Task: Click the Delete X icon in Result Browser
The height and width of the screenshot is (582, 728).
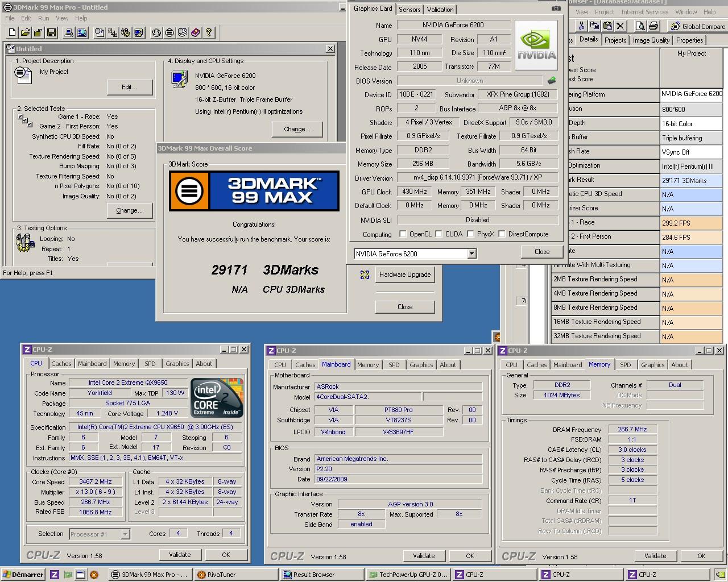Action: [621, 26]
